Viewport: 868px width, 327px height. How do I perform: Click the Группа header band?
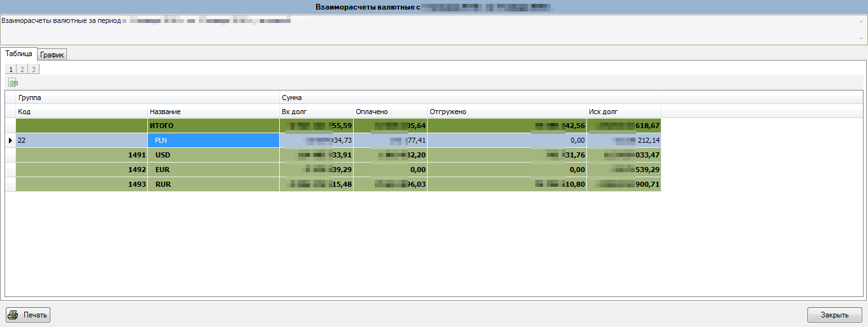click(x=147, y=98)
